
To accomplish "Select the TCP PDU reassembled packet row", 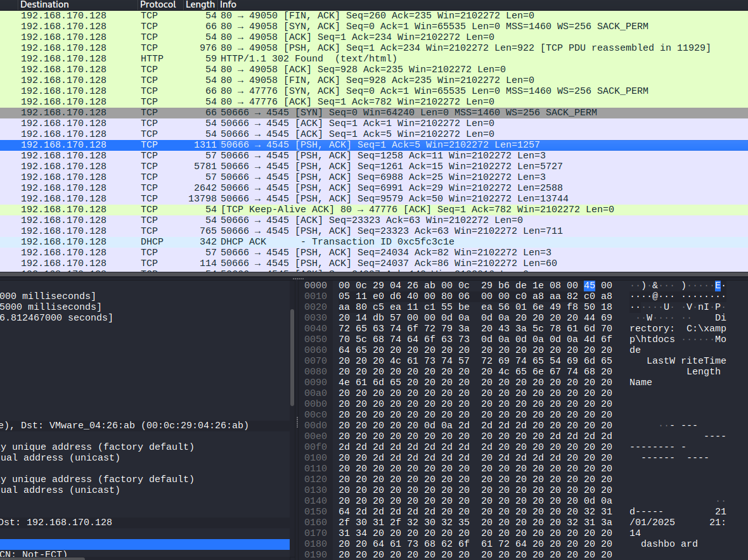I will click(374, 48).
